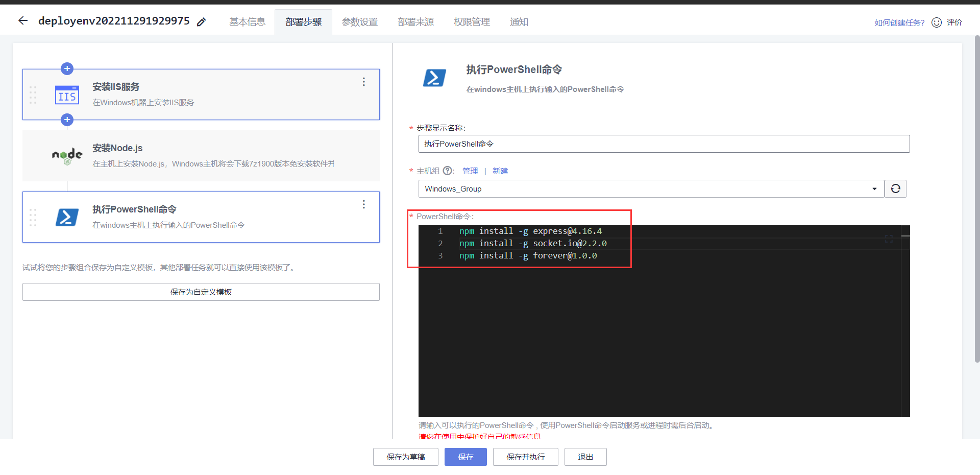Open the more options menu for 执行PowerShell命令 step
This screenshot has height=475, width=980.
(364, 204)
